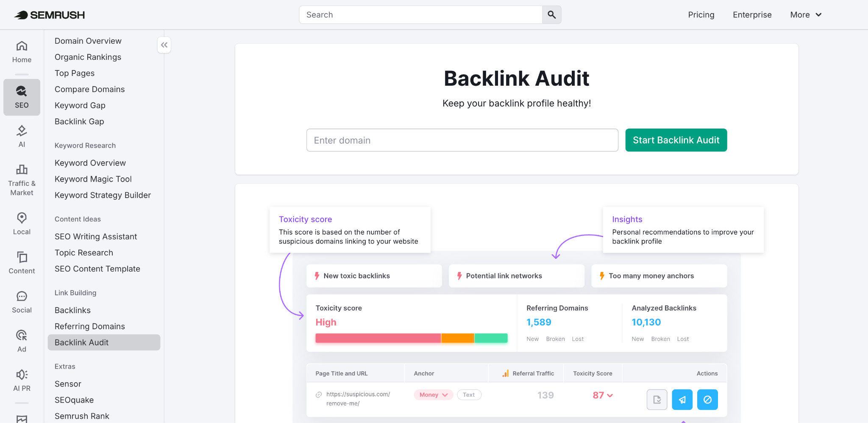This screenshot has width=868, height=423.
Task: Click the Too many money anchors card
Action: [659, 276]
